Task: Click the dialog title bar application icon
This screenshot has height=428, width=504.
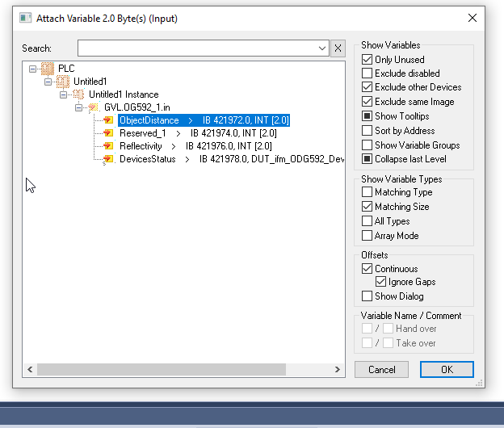Action: point(25,18)
